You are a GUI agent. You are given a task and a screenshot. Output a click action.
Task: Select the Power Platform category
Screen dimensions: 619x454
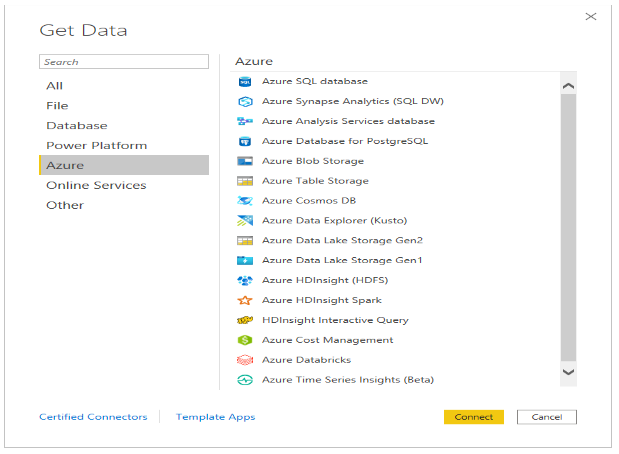[96, 146]
